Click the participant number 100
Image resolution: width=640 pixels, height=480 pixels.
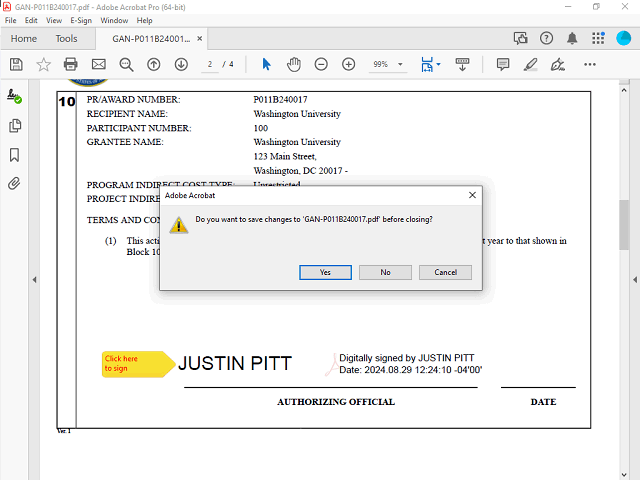[260, 128]
